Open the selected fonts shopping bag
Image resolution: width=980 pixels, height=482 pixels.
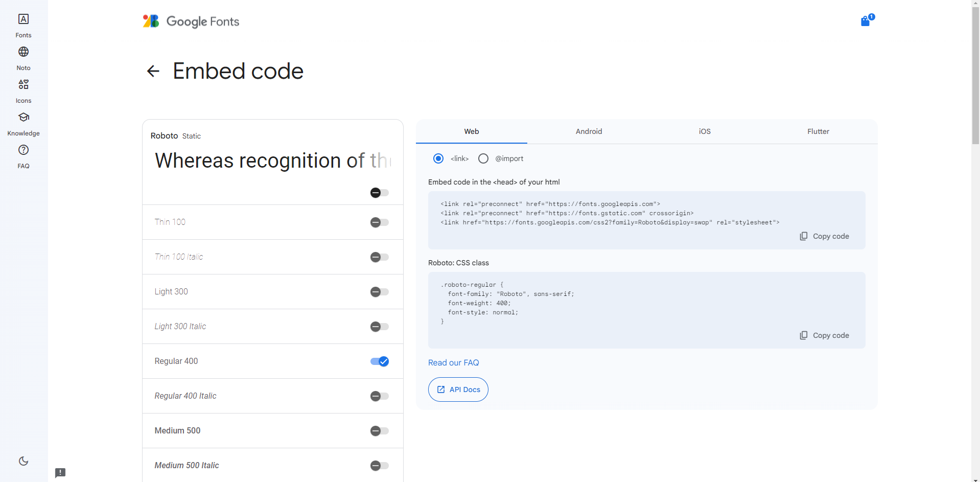click(x=867, y=20)
